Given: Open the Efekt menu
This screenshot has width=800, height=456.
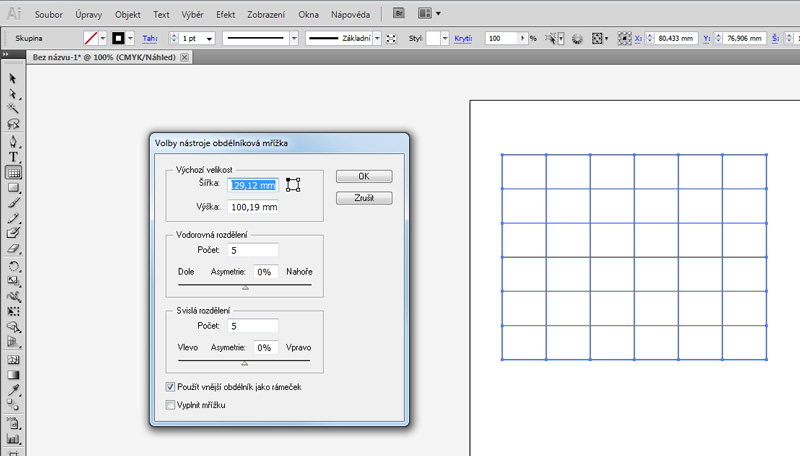Looking at the screenshot, I should click(x=226, y=15).
